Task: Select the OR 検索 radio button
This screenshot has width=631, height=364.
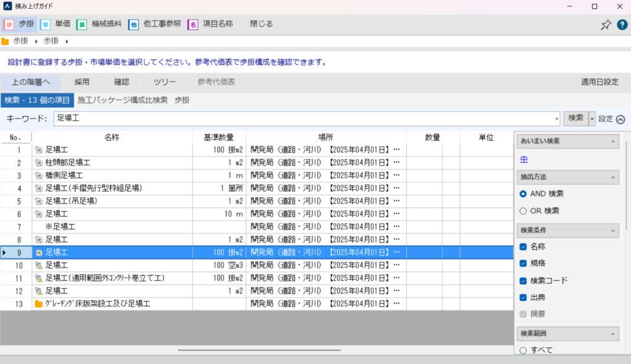Action: click(x=523, y=211)
